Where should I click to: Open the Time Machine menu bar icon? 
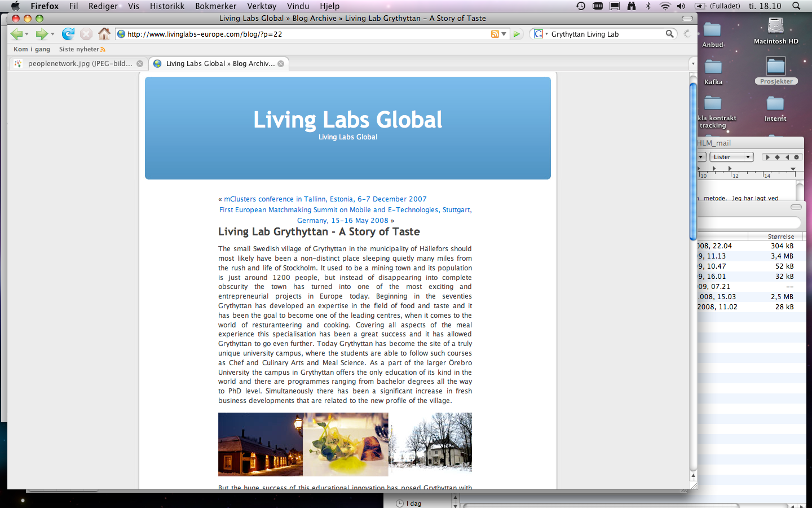(x=581, y=6)
